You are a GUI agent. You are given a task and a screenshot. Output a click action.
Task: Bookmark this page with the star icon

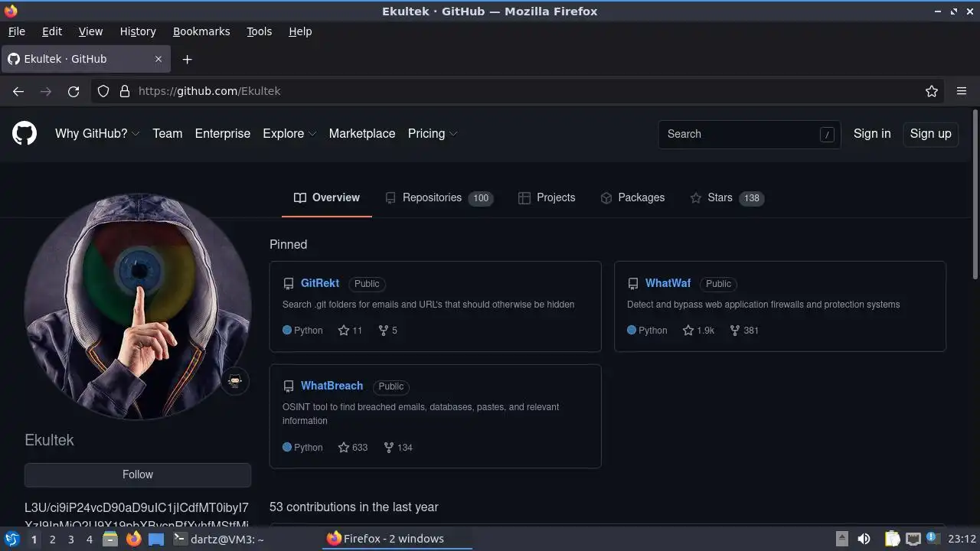click(x=932, y=91)
